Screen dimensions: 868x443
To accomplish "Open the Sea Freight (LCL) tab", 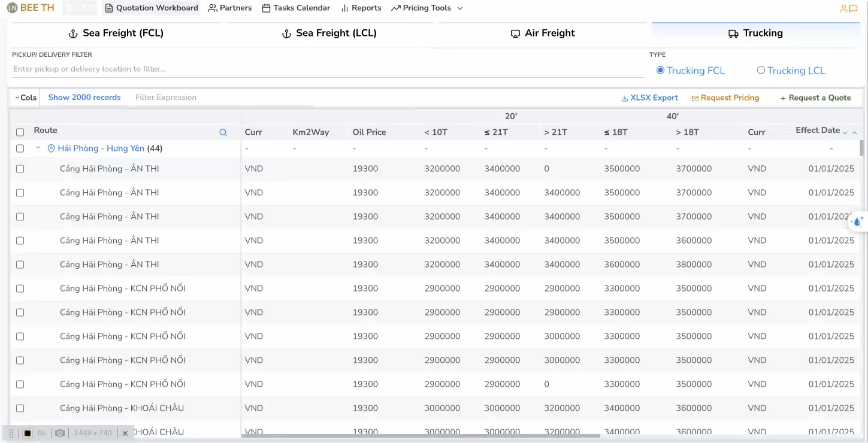I will [x=329, y=34].
